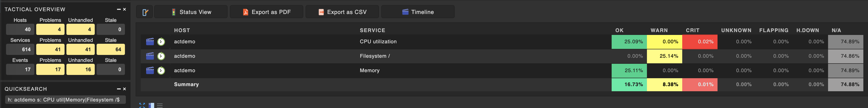Open timeline icon for Memory row
This screenshot has width=868, height=108.
(150, 71)
